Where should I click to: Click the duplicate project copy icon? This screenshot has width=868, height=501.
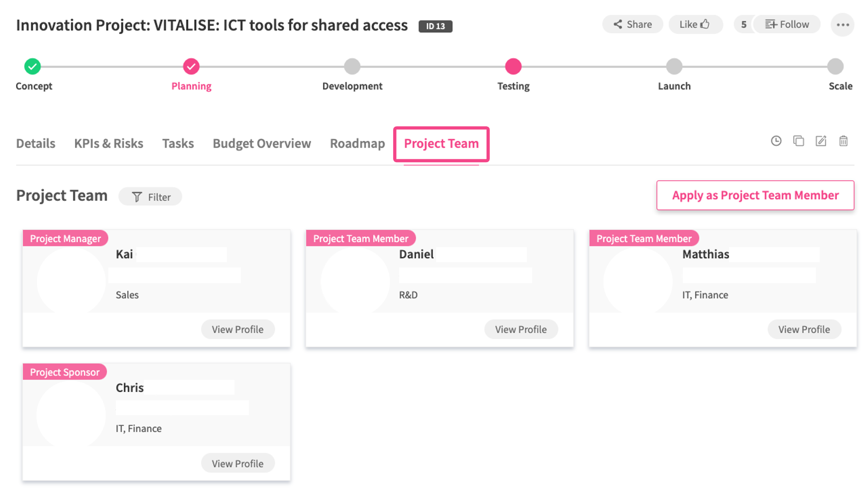[798, 141]
